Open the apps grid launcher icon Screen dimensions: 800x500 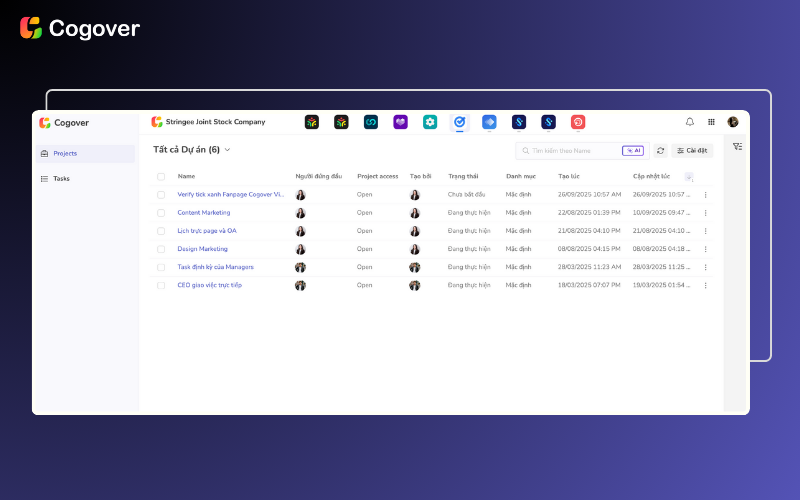coord(711,122)
